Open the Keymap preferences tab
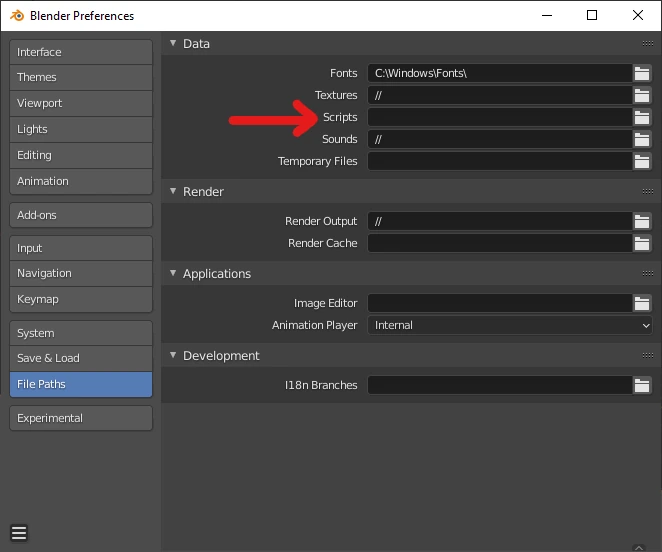The image size is (662, 552). pyautogui.click(x=81, y=299)
